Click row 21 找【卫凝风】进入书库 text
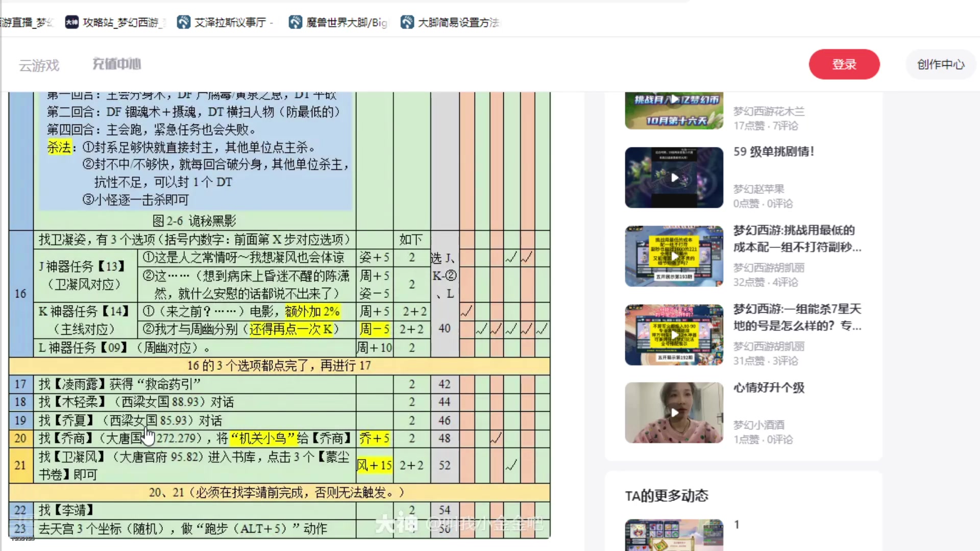Screen dimensions: 980x551 [x=194, y=465]
